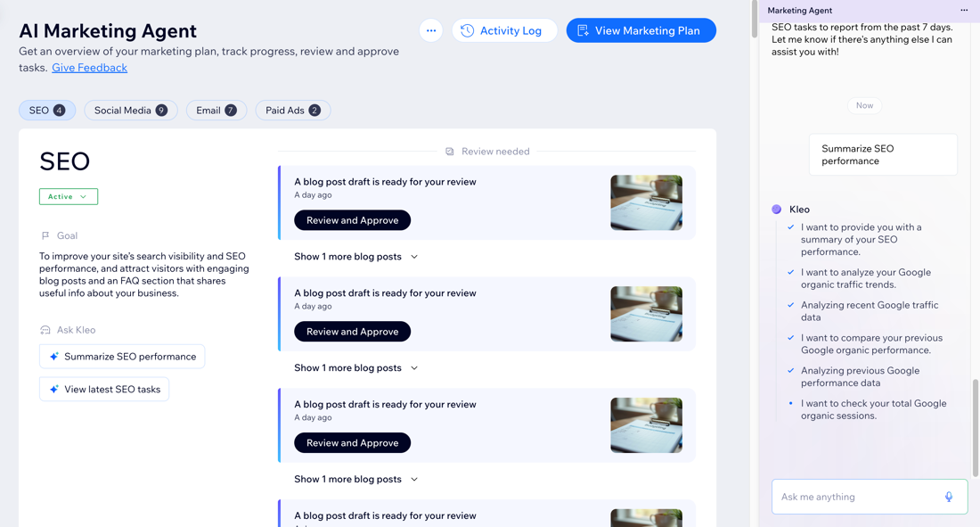This screenshot has height=527, width=980.
Task: Open Marketing Agent panel options menu
Action: (964, 10)
